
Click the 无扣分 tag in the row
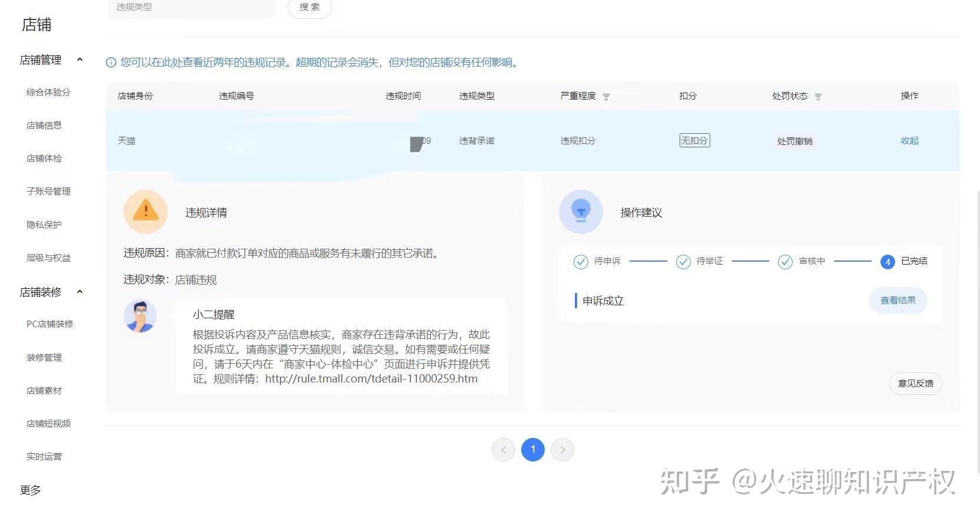694,141
